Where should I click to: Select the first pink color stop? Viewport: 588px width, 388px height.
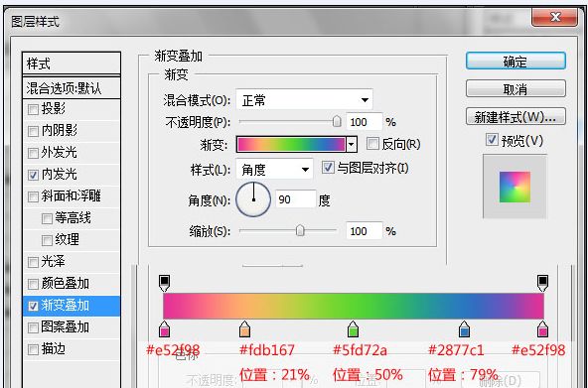coord(164,329)
